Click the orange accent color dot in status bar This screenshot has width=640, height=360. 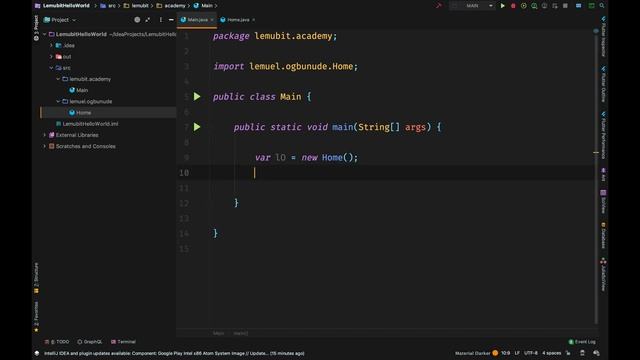[x=495, y=353]
